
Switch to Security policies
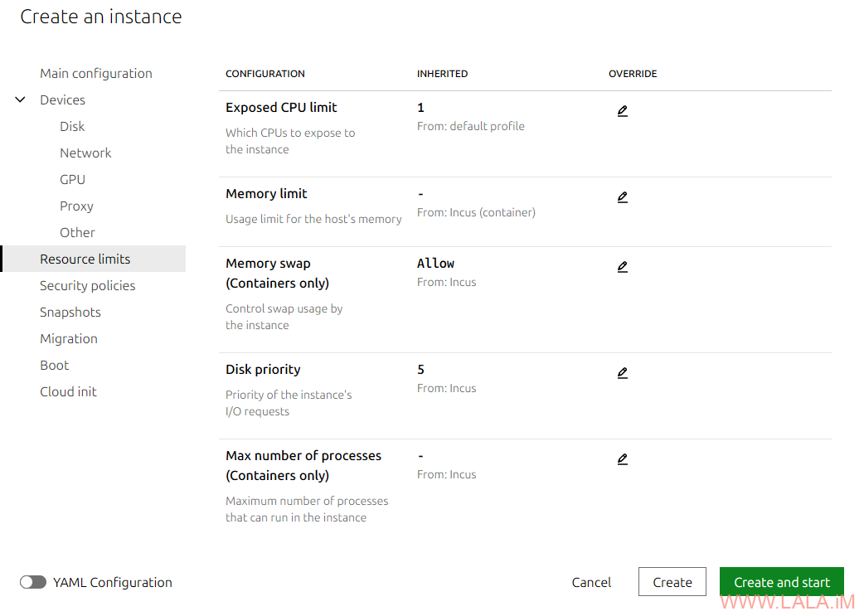(x=87, y=285)
